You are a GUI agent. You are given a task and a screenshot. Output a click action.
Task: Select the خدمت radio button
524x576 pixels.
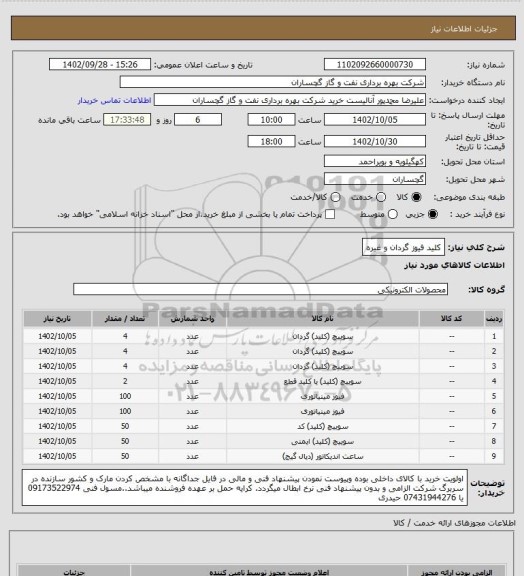click(x=381, y=197)
